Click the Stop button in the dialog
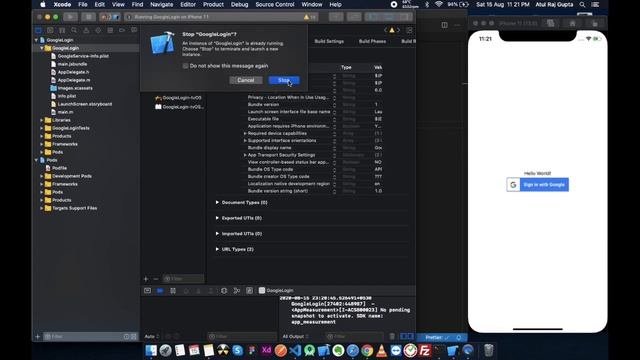The height and width of the screenshot is (360, 640). (x=284, y=80)
